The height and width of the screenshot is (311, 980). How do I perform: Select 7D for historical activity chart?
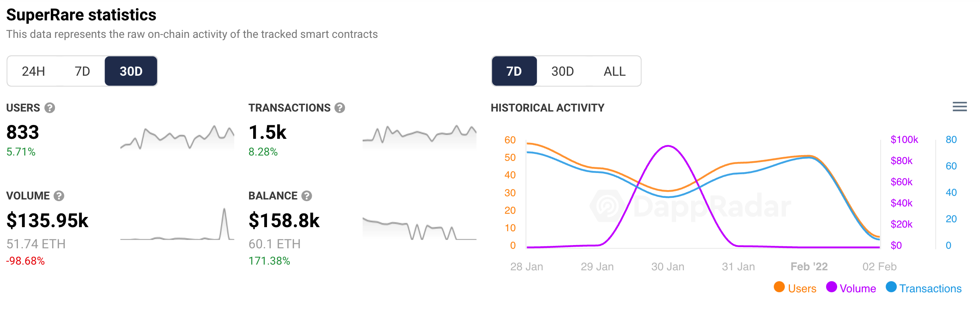click(514, 71)
